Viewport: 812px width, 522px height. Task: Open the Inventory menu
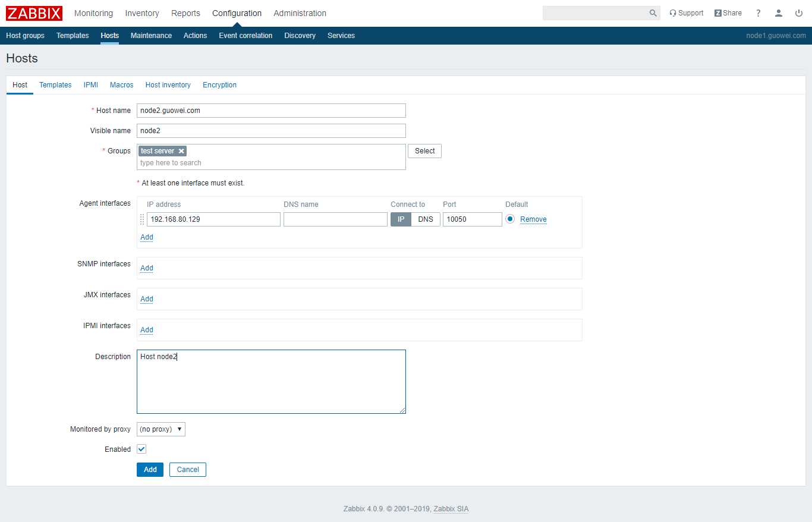(x=142, y=13)
